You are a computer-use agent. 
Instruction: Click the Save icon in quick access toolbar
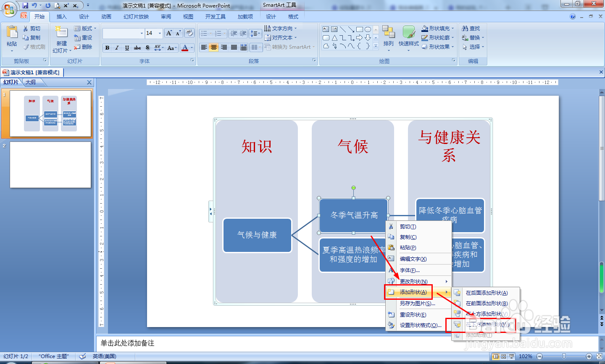click(25, 5)
